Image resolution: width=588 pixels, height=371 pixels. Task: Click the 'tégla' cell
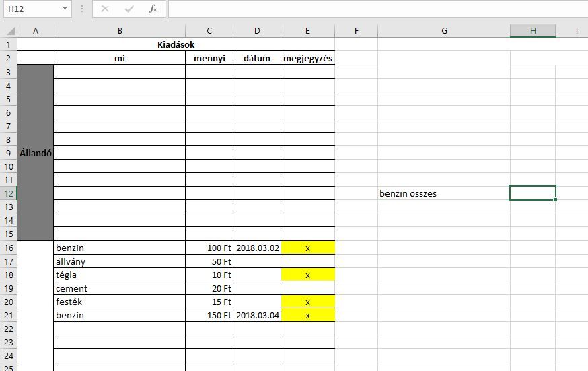[120, 275]
